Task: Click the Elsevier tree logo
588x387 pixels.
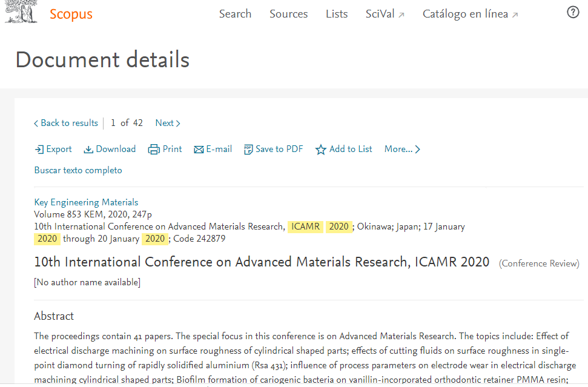Action: pos(20,11)
